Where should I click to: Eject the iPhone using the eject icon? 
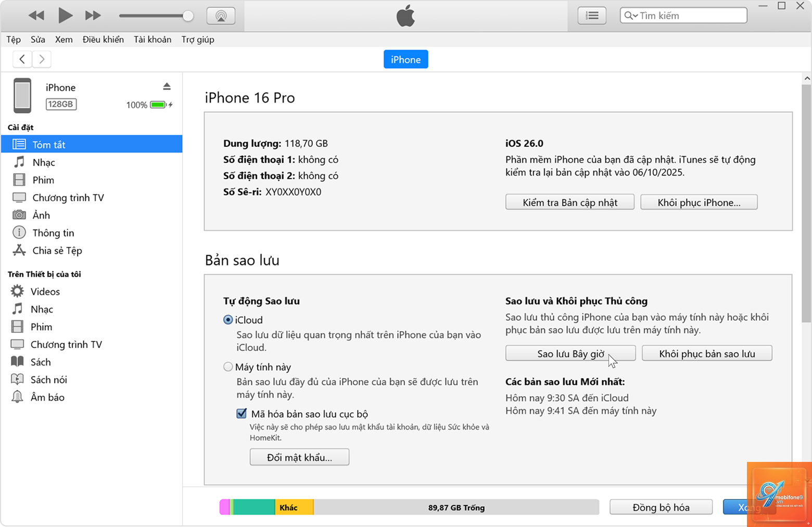coord(167,86)
